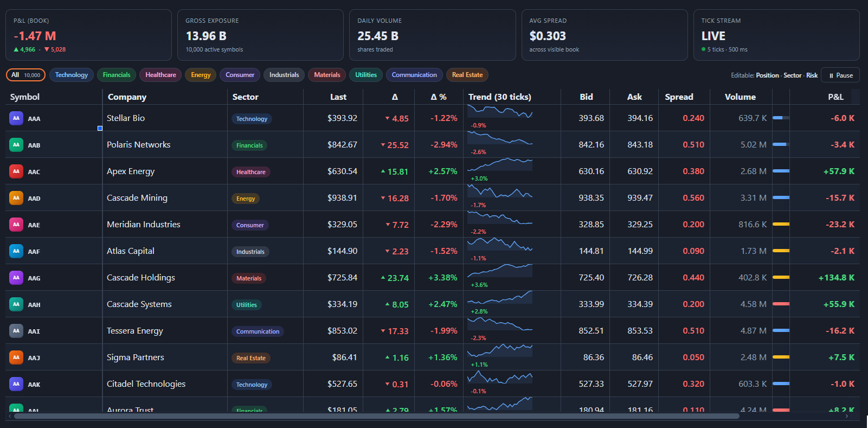868x428 pixels.
Task: Open Citadel Technologies trend sparkline
Action: point(500,378)
